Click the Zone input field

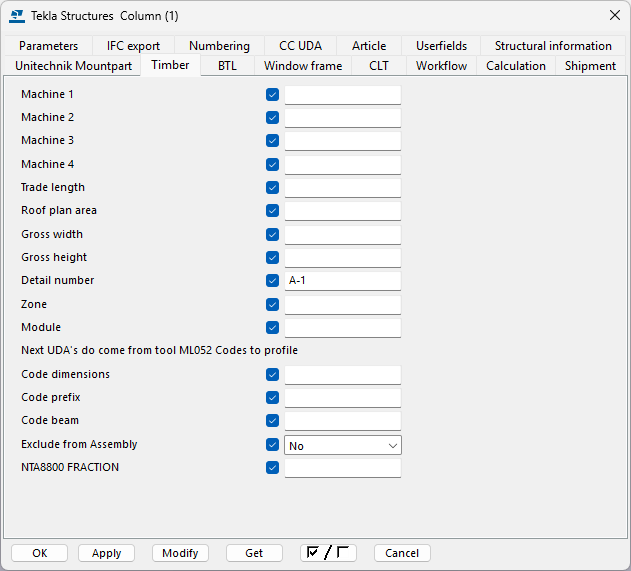[343, 305]
